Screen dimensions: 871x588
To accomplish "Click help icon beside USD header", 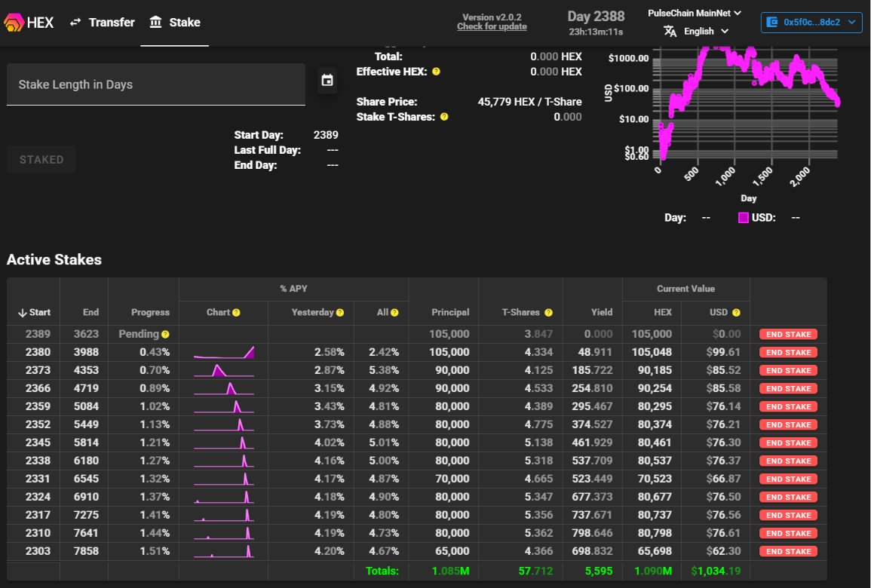I will (x=736, y=313).
